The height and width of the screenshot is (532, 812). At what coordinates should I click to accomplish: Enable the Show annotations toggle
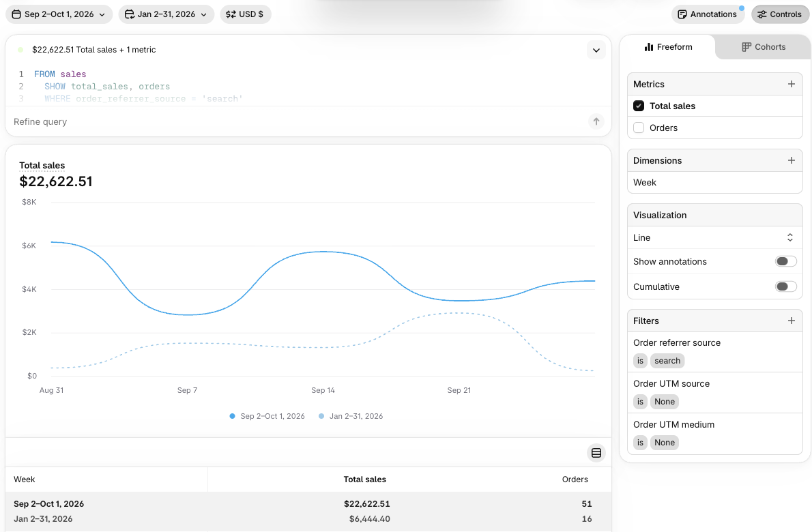click(785, 261)
